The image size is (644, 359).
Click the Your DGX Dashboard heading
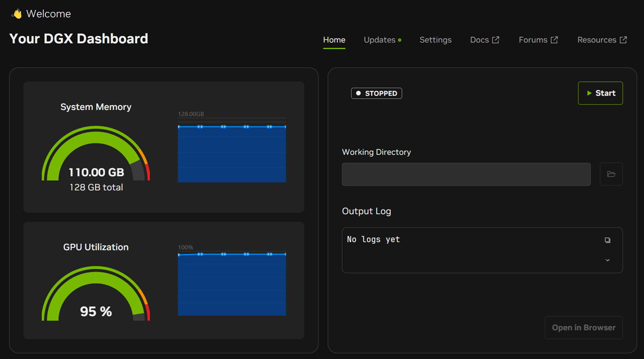click(79, 39)
